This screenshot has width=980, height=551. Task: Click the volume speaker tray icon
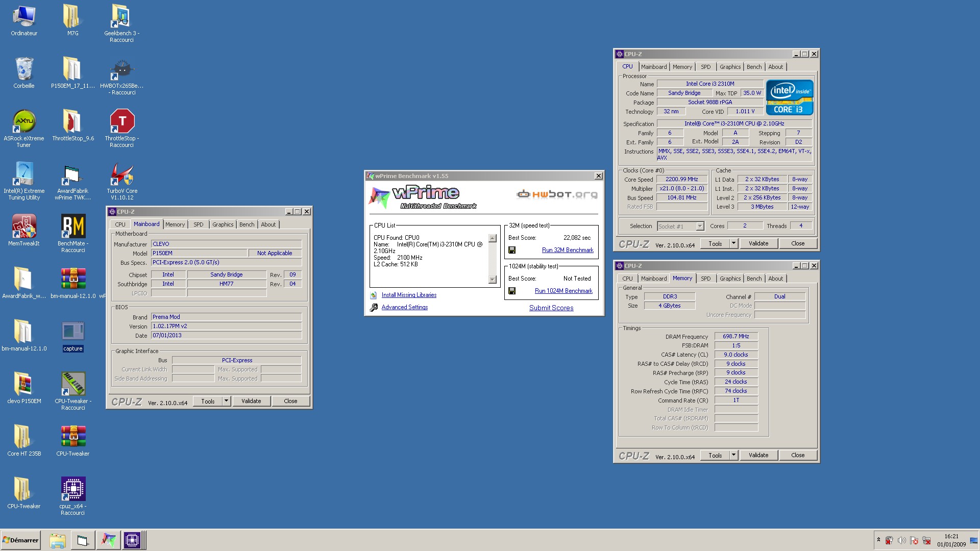[901, 540]
